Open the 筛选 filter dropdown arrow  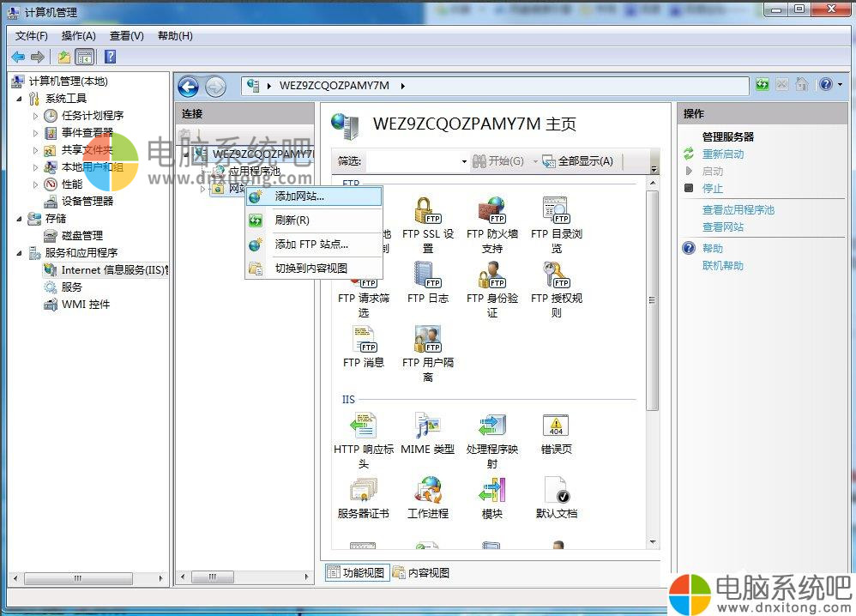464,161
